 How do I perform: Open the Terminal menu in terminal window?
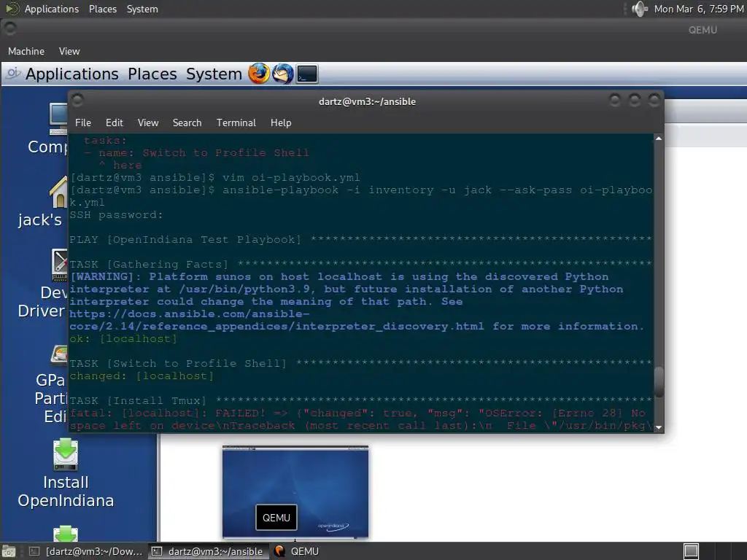236,122
